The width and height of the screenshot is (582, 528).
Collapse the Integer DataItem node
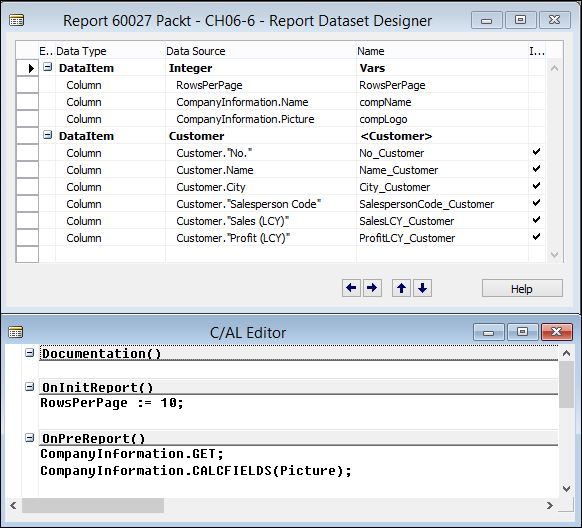tap(48, 67)
